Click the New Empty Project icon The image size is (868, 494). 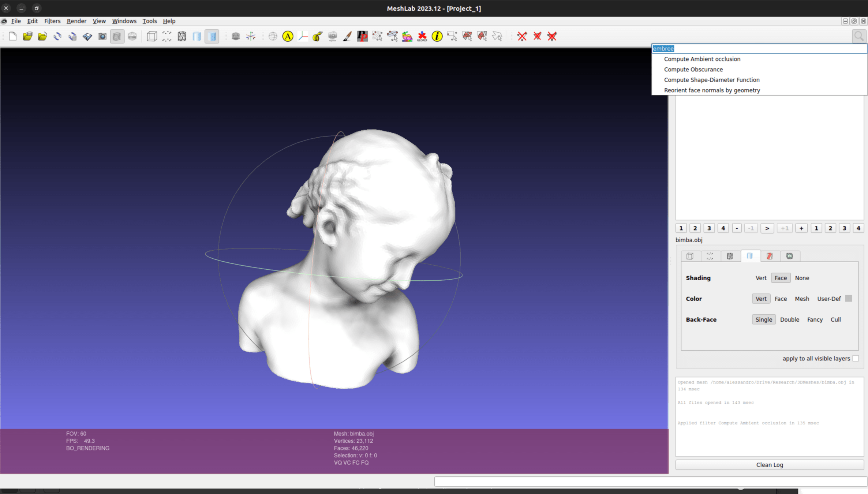13,36
